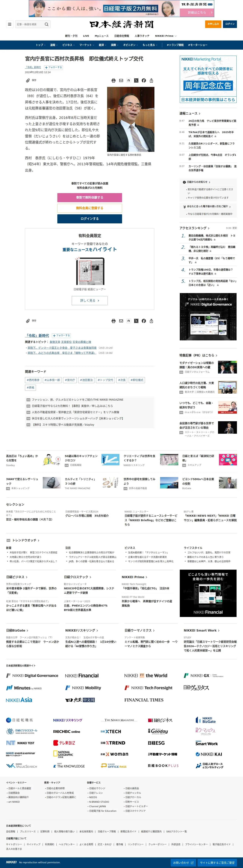Open the LIVE menu item

click(x=86, y=36)
